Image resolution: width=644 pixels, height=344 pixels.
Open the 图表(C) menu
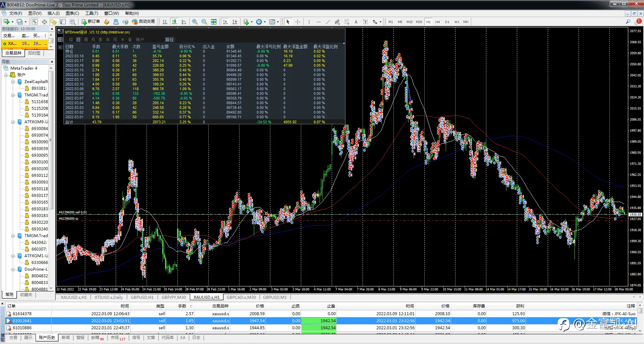click(72, 13)
